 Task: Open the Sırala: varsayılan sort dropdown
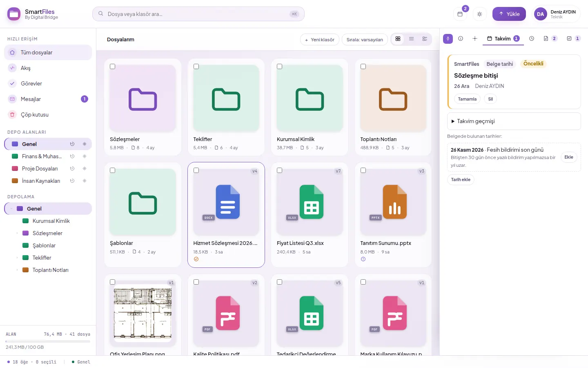(365, 40)
